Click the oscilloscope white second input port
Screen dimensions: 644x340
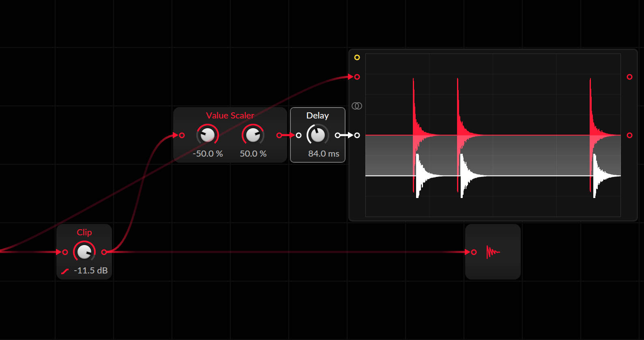357,135
